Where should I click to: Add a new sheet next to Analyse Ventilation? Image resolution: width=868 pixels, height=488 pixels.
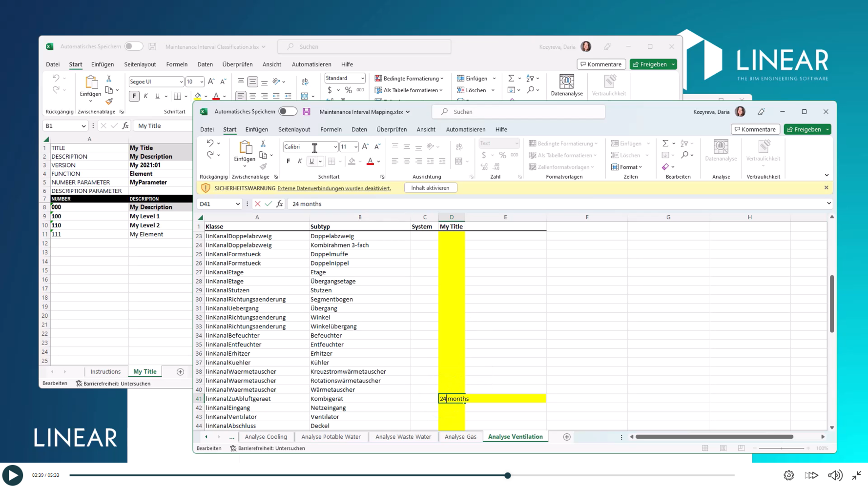pyautogui.click(x=567, y=437)
